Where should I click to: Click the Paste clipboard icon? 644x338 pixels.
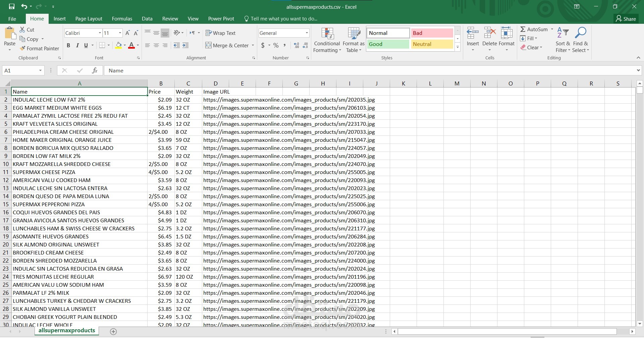(x=10, y=34)
